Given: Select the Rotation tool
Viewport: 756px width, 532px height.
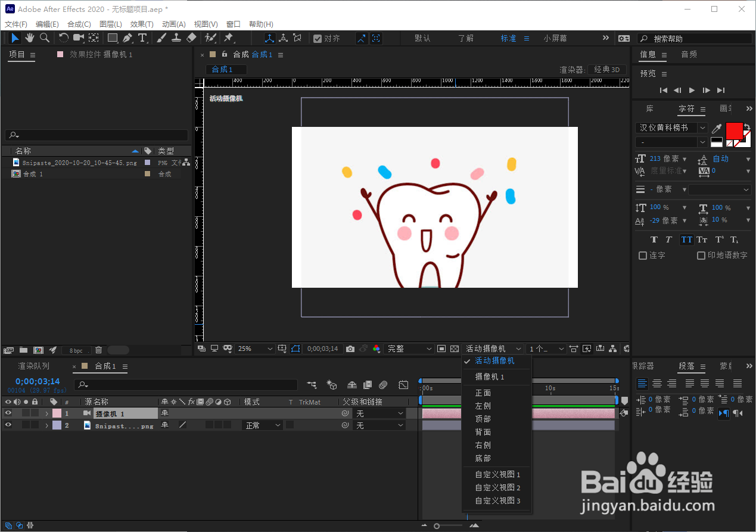Looking at the screenshot, I should 63,38.
